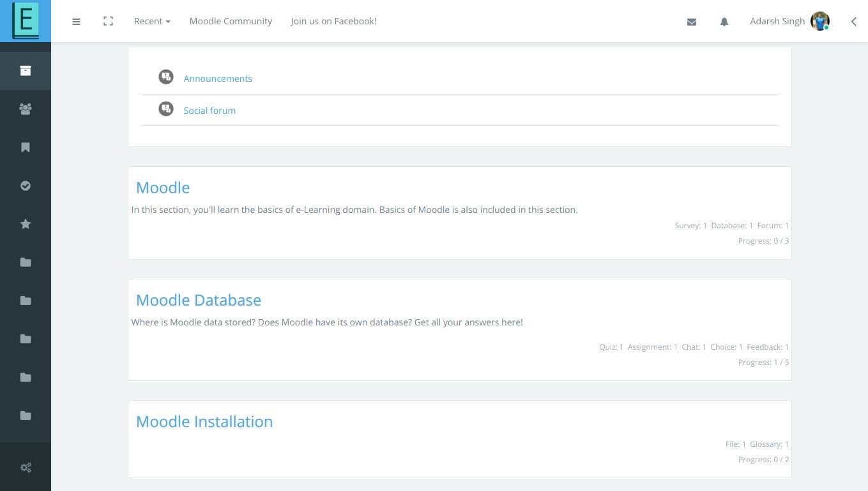Viewport: 868px width, 491px height.
Task: Click 'Quiz: 1' activity count
Action: click(611, 347)
